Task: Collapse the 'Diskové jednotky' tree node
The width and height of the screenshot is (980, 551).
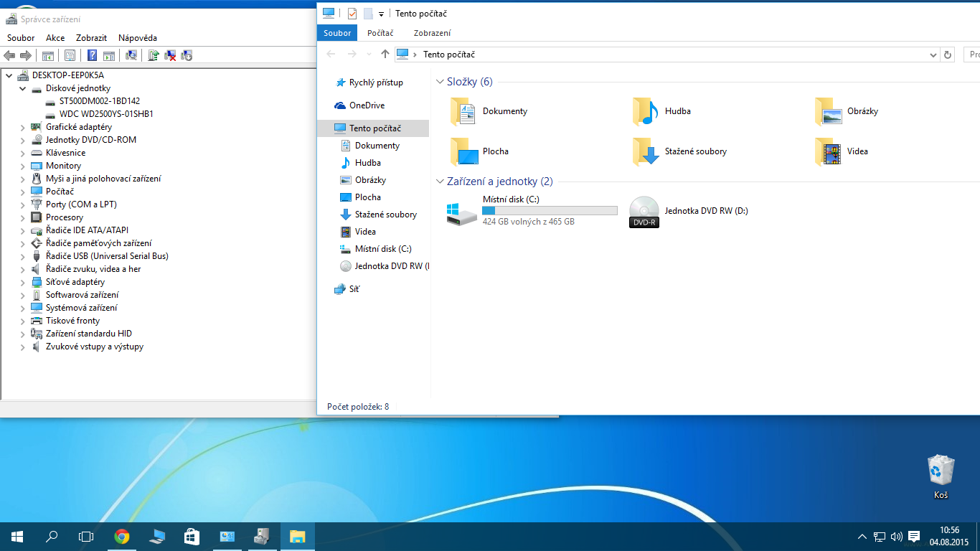Action: [22, 88]
